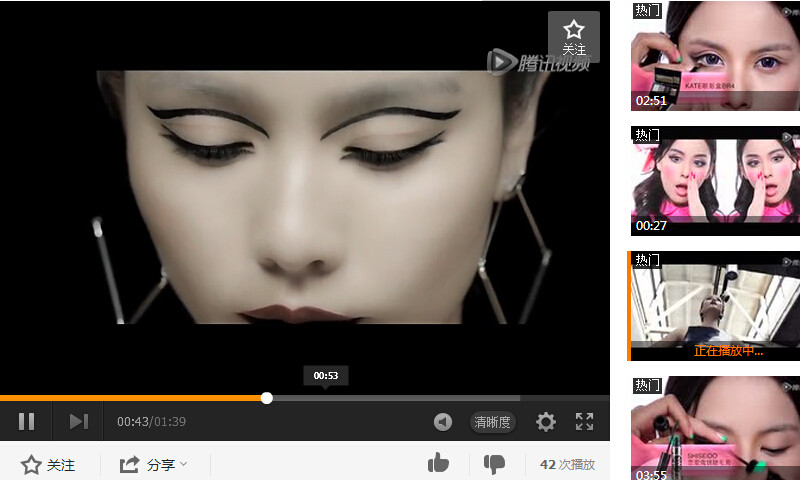Click 热门 tag on 00:27 thumbnail

point(647,135)
